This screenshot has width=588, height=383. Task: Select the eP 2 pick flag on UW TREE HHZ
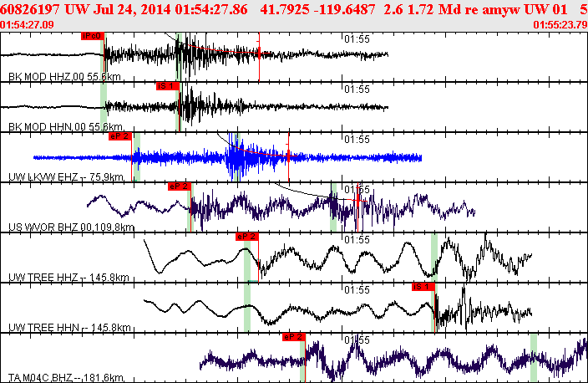(x=246, y=237)
